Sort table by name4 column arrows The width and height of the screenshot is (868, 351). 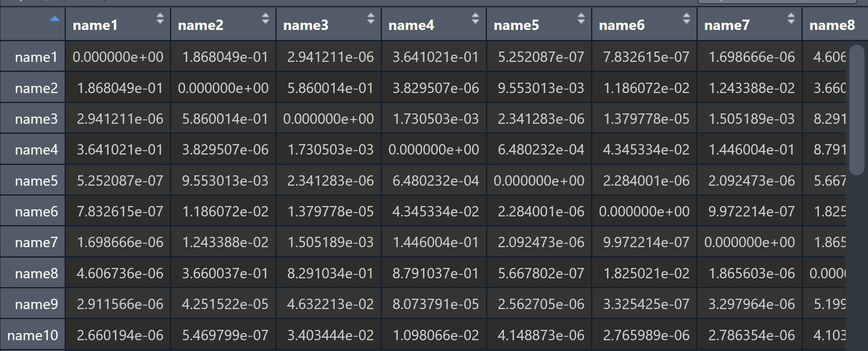pyautogui.click(x=475, y=18)
